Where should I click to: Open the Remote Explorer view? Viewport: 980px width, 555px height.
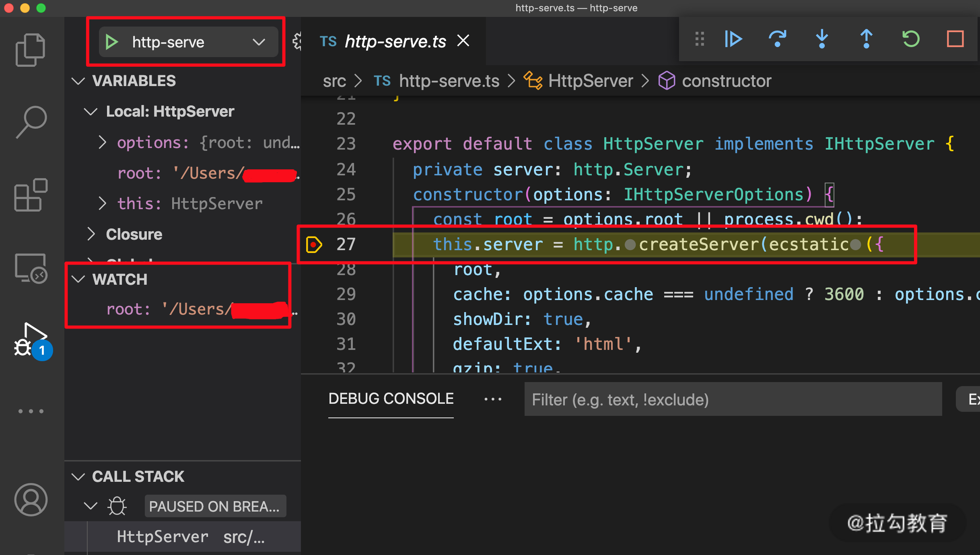31,268
